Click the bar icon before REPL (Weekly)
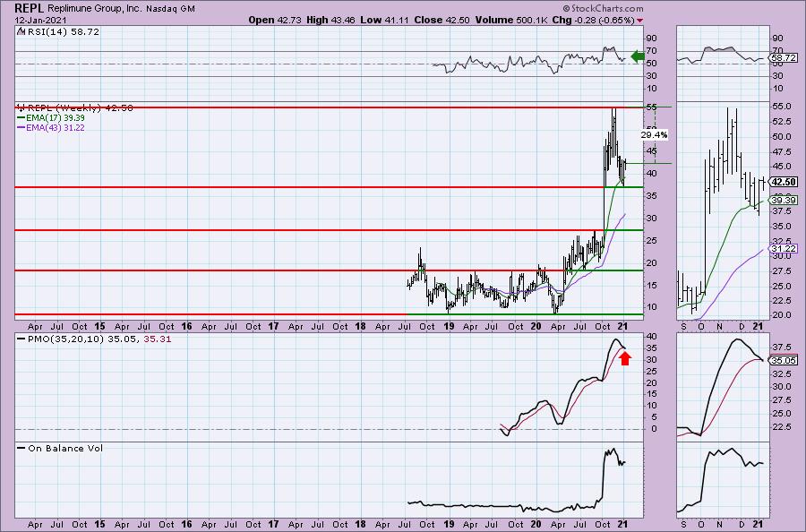 [x=21, y=107]
